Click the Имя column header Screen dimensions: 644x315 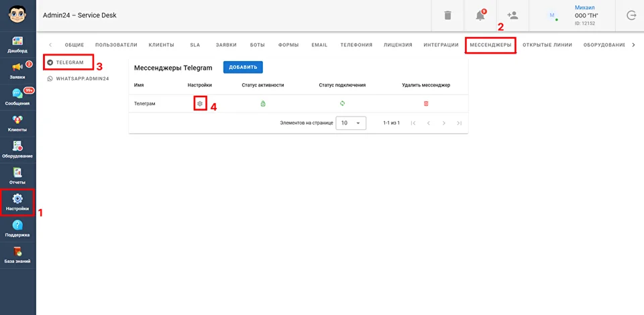139,85
